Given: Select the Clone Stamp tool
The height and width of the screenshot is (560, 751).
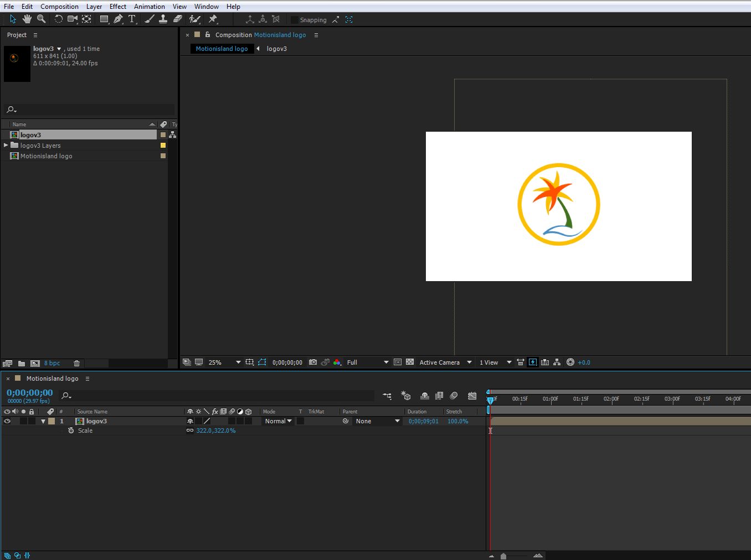Looking at the screenshot, I should tap(163, 19).
